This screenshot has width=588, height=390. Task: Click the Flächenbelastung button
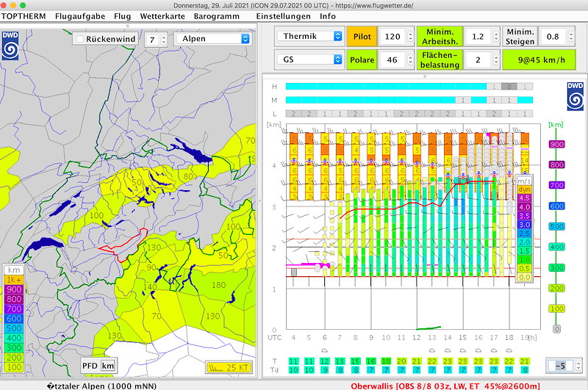coord(440,59)
